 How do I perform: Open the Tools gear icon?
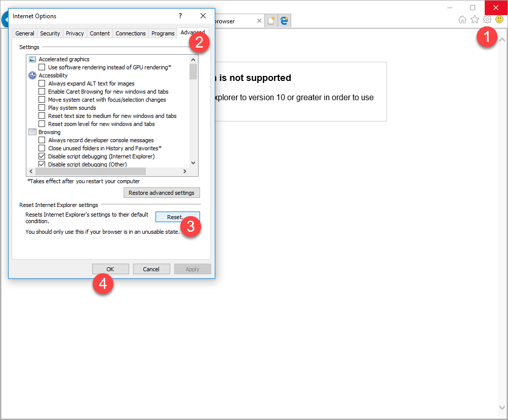coord(486,19)
